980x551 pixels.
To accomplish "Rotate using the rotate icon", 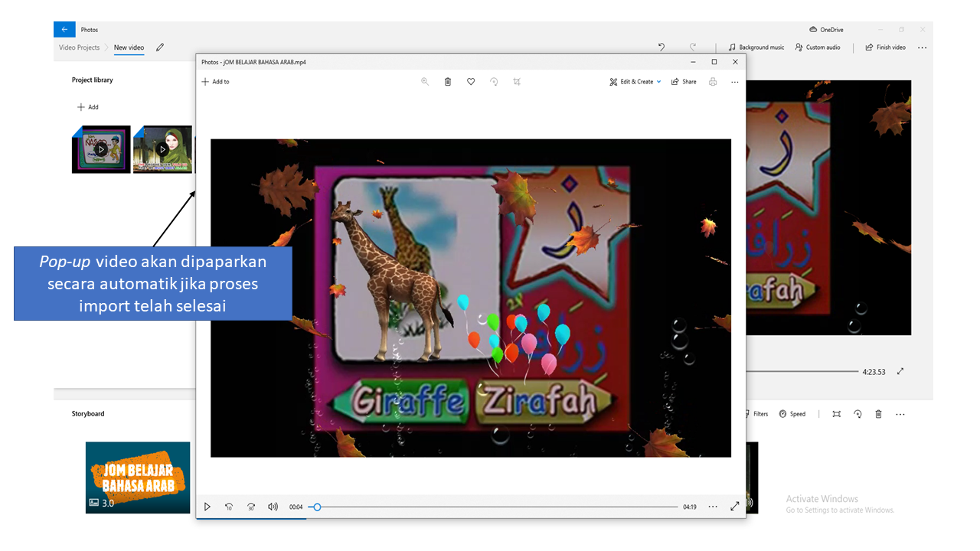I will [494, 82].
